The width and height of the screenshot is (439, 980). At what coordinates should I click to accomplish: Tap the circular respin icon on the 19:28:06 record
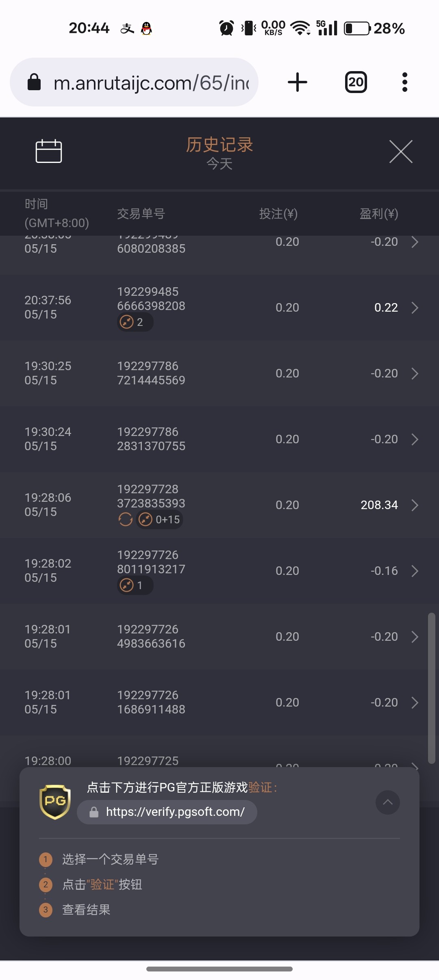pos(125,519)
